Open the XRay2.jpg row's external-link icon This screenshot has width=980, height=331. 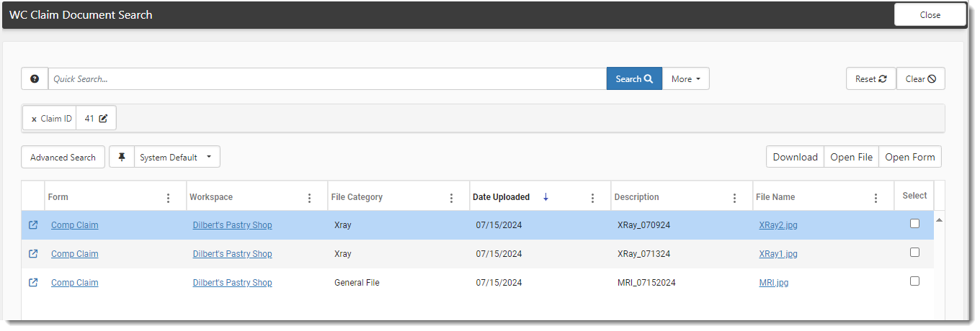[33, 225]
